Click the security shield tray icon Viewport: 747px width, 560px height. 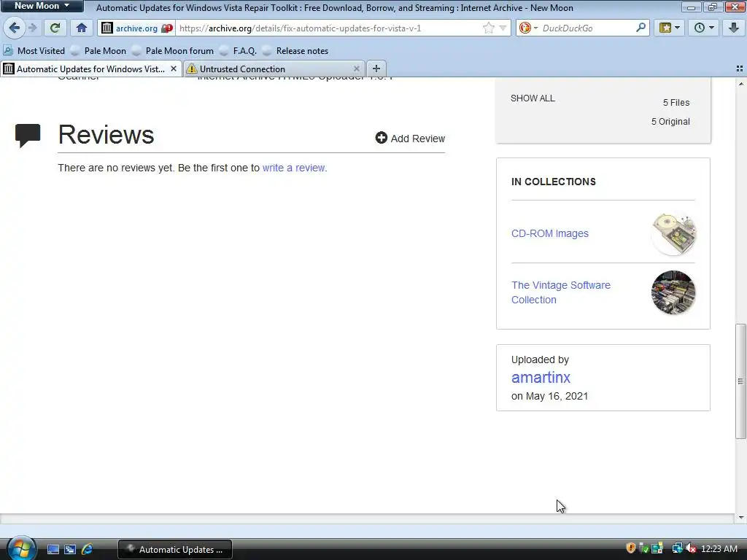(631, 548)
